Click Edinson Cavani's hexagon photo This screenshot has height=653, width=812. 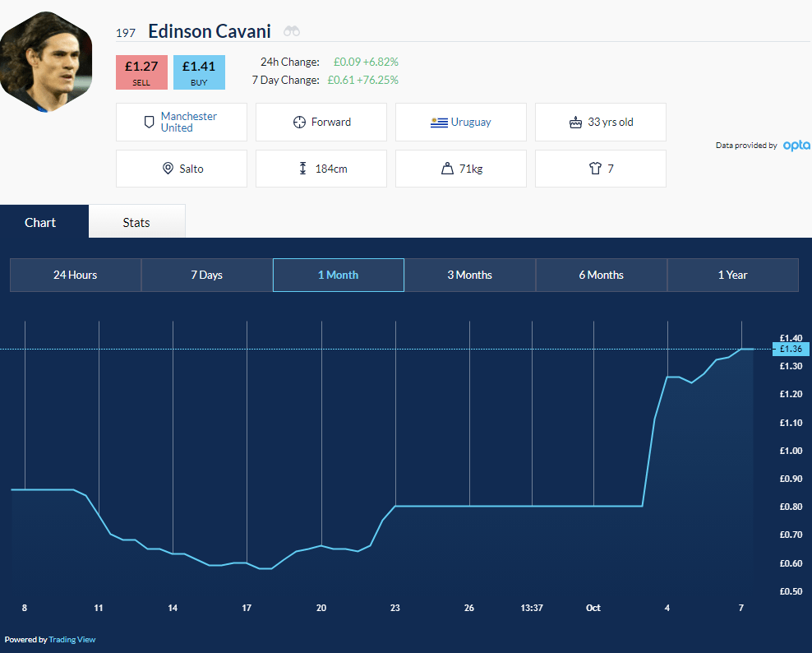[x=47, y=63]
